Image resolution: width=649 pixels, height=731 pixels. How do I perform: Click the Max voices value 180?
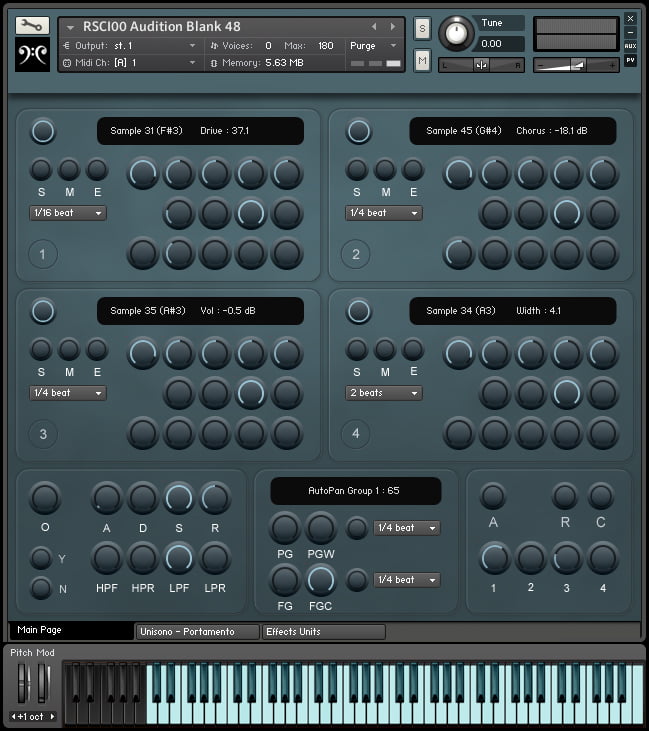click(325, 46)
